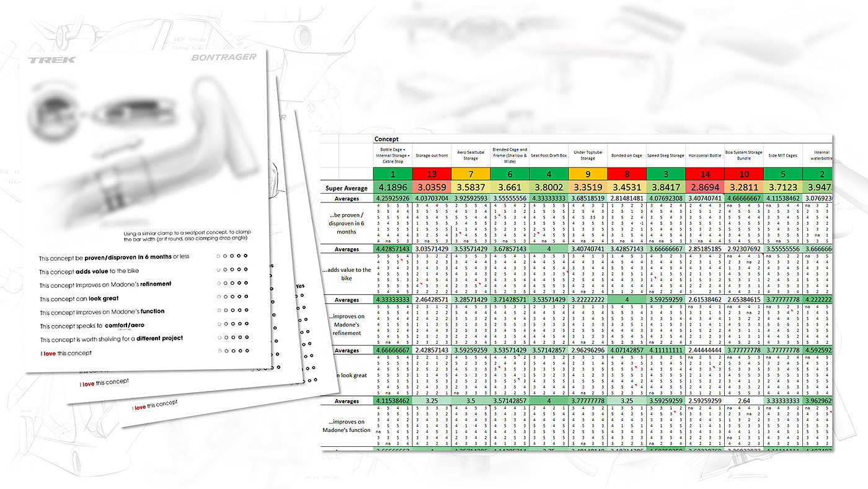The image size is (868, 489).
Task: Click the '...improves on Madone's function' row label
Action: click(x=347, y=426)
